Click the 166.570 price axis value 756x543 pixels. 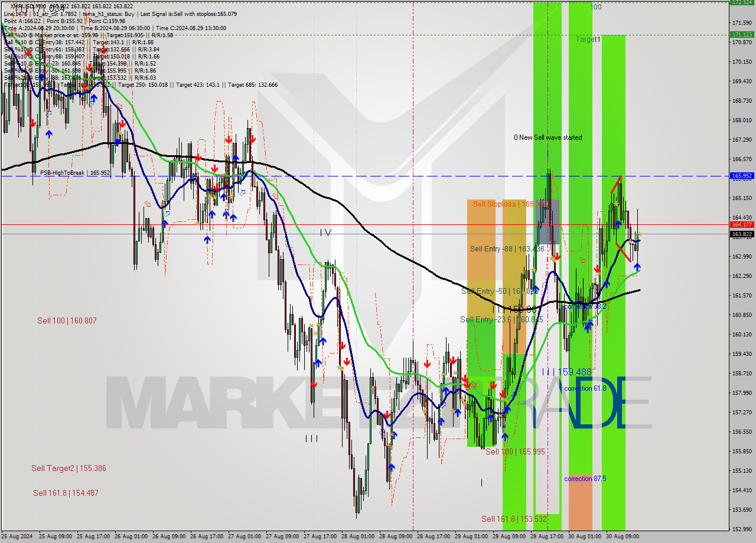(742, 159)
